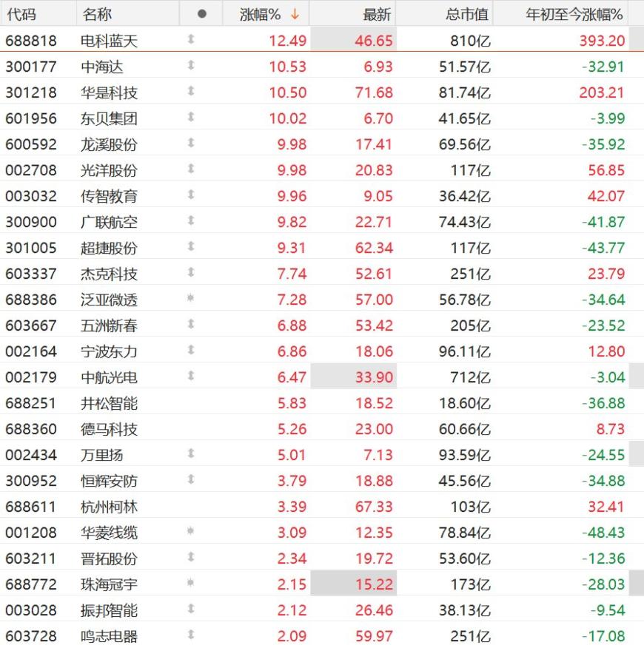This screenshot has height=645, width=644.
Task: Click year-to-date value -48.43
Action: click(603, 533)
